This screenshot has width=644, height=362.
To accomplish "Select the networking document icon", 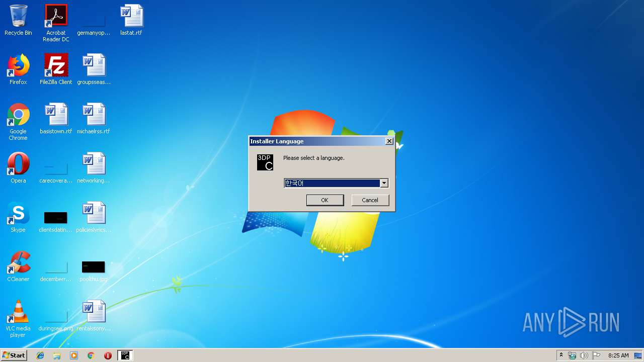I will (94, 168).
